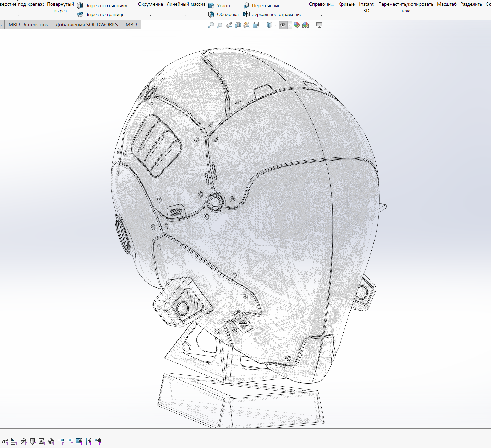Click the Переместить/копировать тела command
Screen dimensions: 491x448
point(406,7)
